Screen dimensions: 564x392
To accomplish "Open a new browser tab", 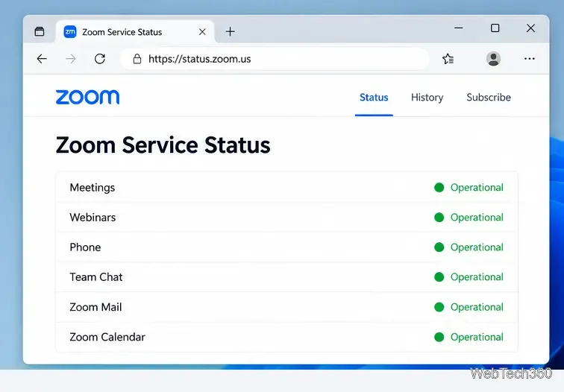I will [231, 31].
